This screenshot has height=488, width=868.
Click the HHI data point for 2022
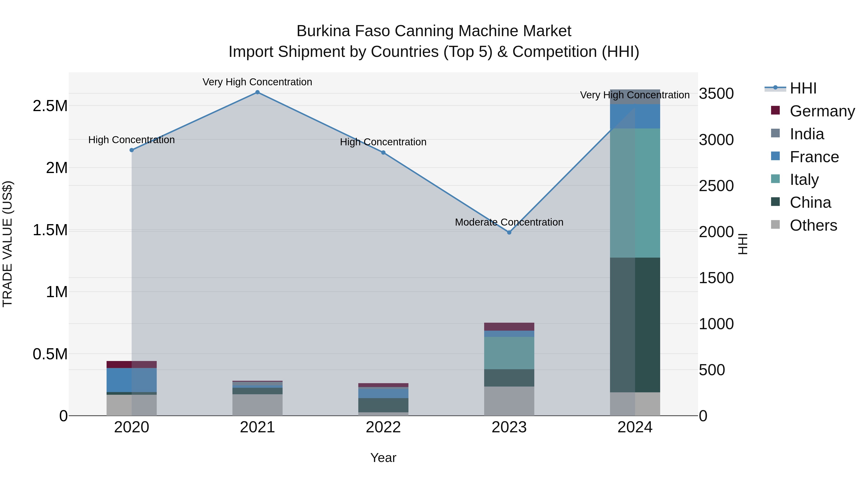pyautogui.click(x=383, y=153)
